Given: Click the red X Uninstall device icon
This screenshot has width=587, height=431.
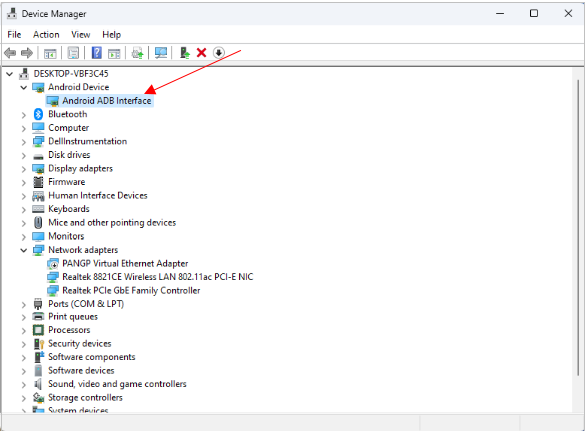Looking at the screenshot, I should tap(201, 53).
